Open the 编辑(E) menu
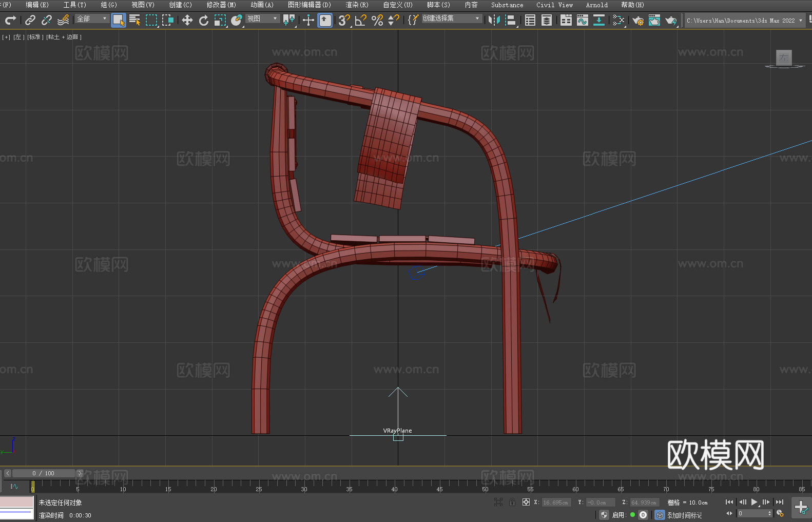Viewport: 812px width, 522px height. pos(37,5)
